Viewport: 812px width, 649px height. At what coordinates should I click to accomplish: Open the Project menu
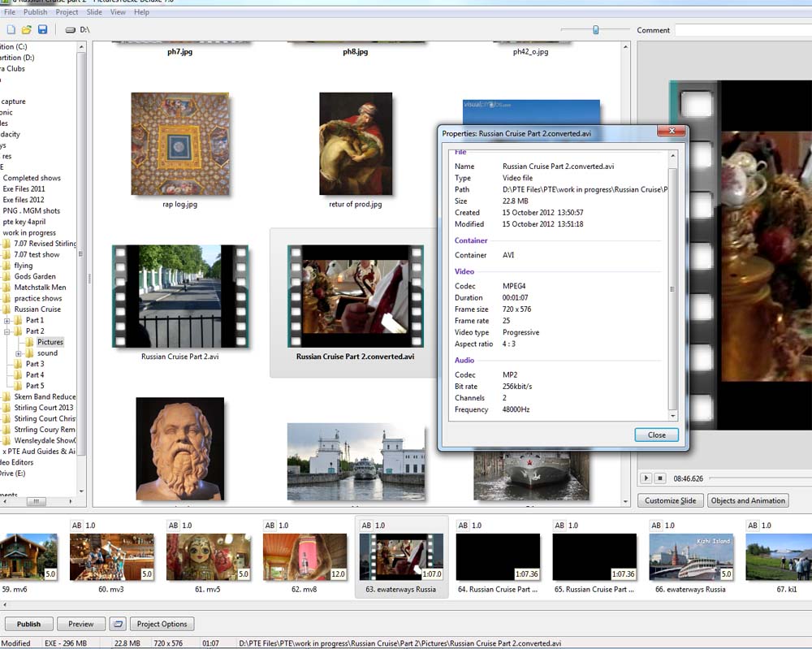point(67,12)
